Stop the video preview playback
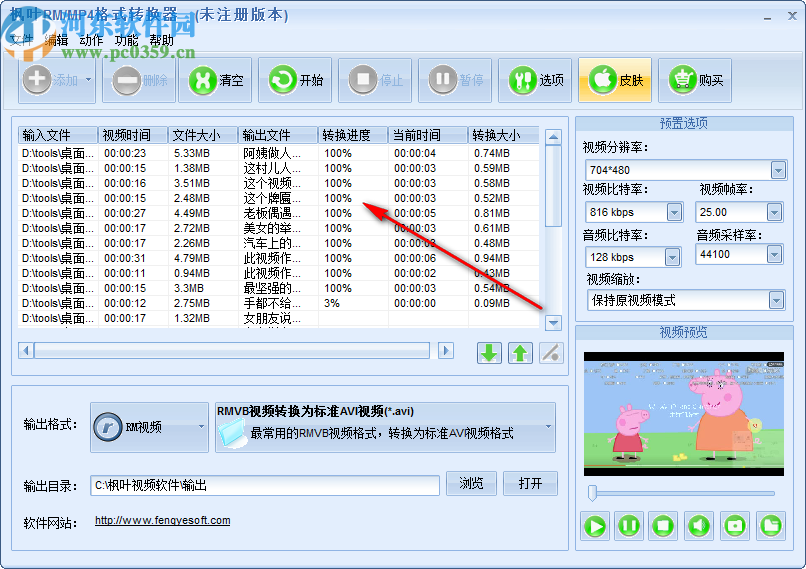806x569 pixels. click(x=663, y=526)
